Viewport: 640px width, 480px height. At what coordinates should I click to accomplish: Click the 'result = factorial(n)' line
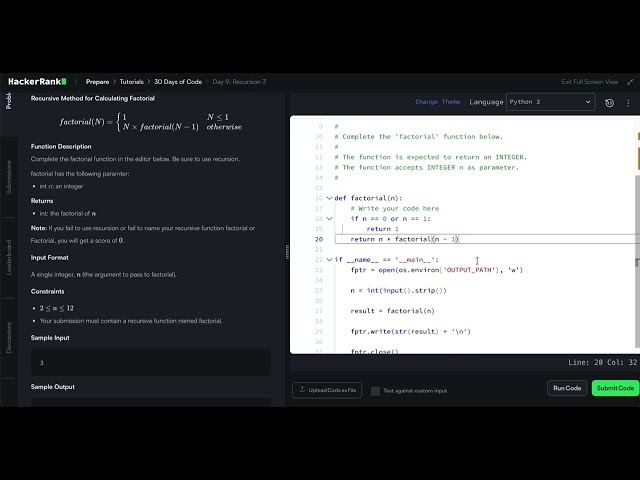[392, 311]
